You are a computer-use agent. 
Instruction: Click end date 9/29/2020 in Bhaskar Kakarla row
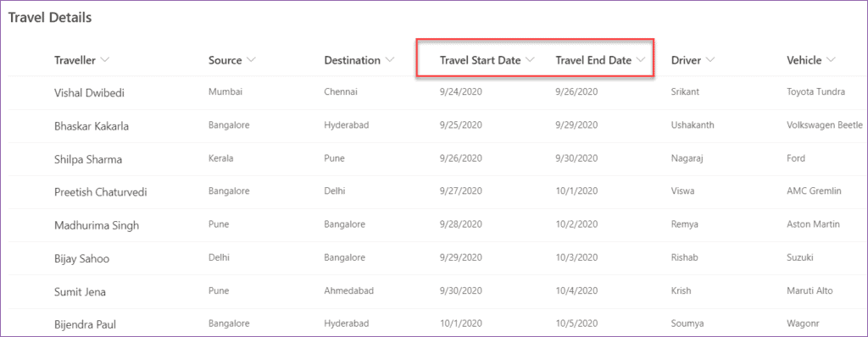pyautogui.click(x=576, y=125)
